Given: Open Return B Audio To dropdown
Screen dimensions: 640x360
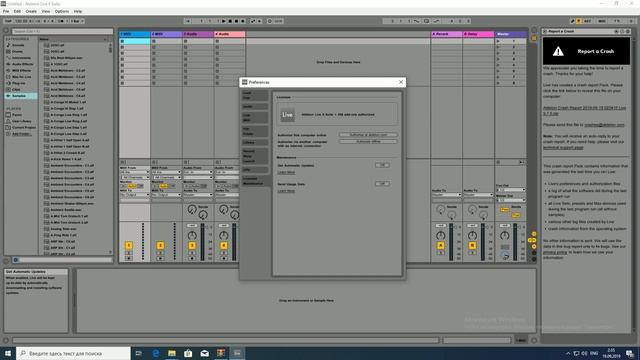Looking at the screenshot, I should coord(478,195).
